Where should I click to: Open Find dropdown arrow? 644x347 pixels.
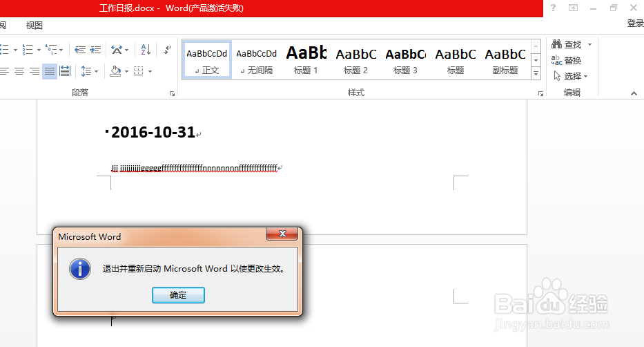click(x=589, y=44)
